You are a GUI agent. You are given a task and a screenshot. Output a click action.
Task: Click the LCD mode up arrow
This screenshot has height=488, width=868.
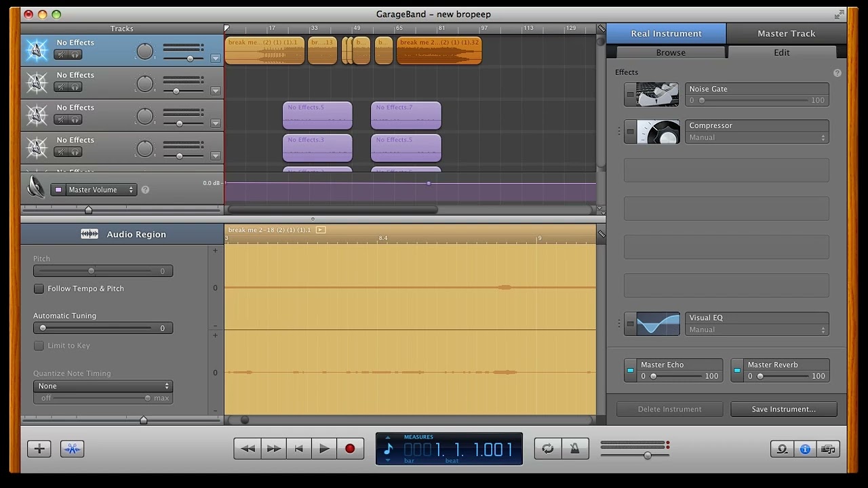[x=388, y=437]
